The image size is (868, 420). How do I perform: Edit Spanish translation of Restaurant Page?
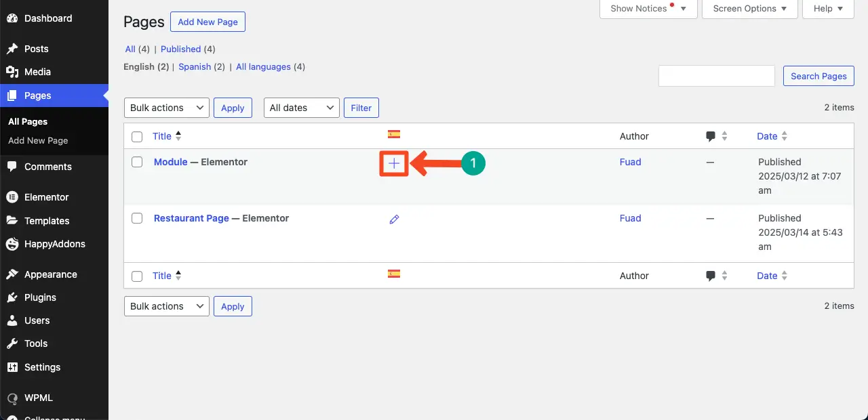click(x=394, y=219)
